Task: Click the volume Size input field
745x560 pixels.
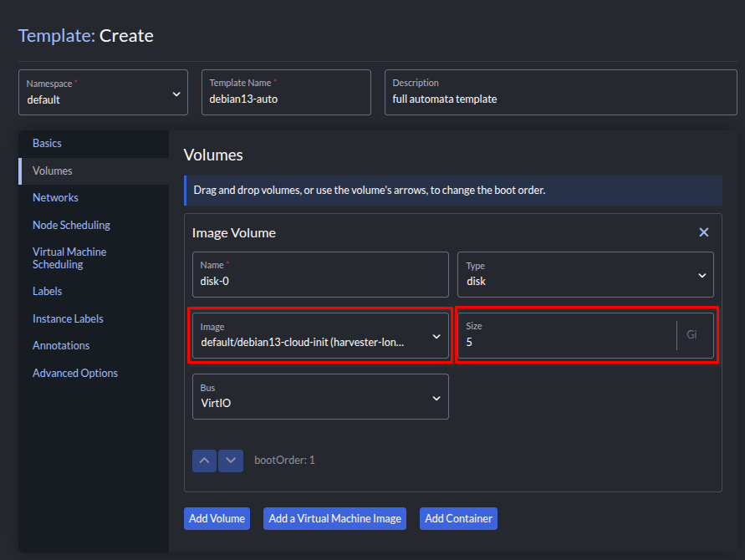Action: click(x=564, y=342)
